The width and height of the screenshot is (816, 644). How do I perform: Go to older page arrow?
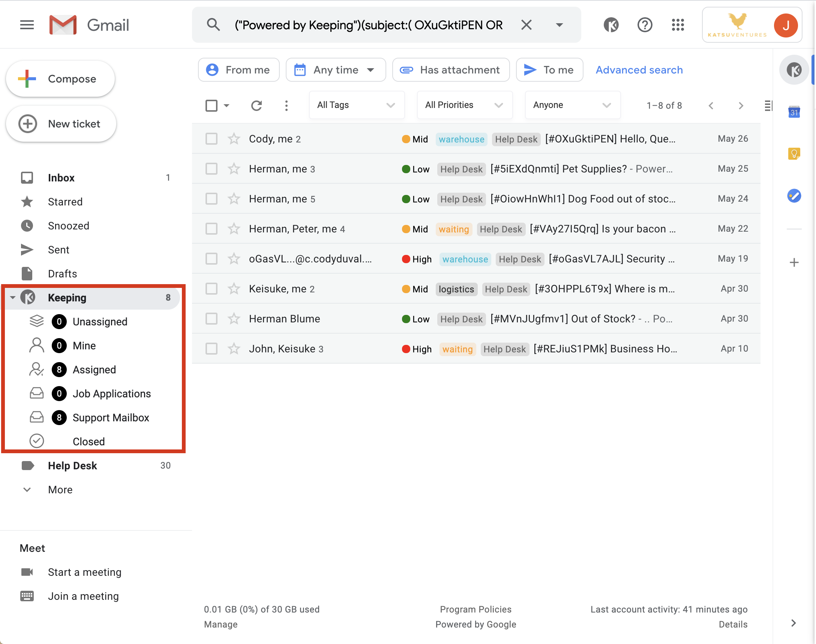point(741,106)
